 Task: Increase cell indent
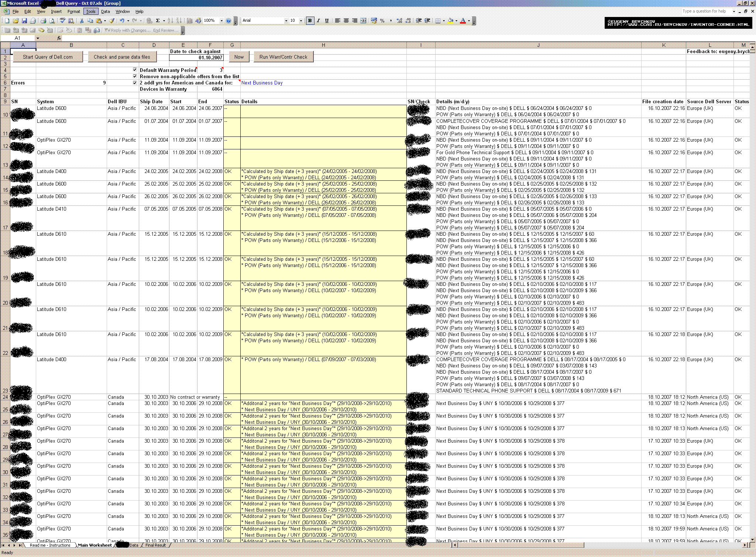tap(427, 21)
